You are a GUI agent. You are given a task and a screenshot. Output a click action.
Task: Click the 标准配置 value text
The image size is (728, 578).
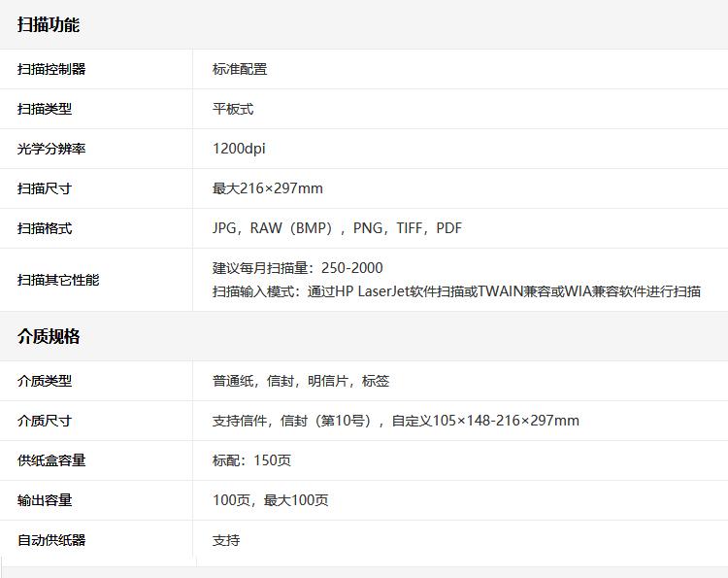[240, 69]
